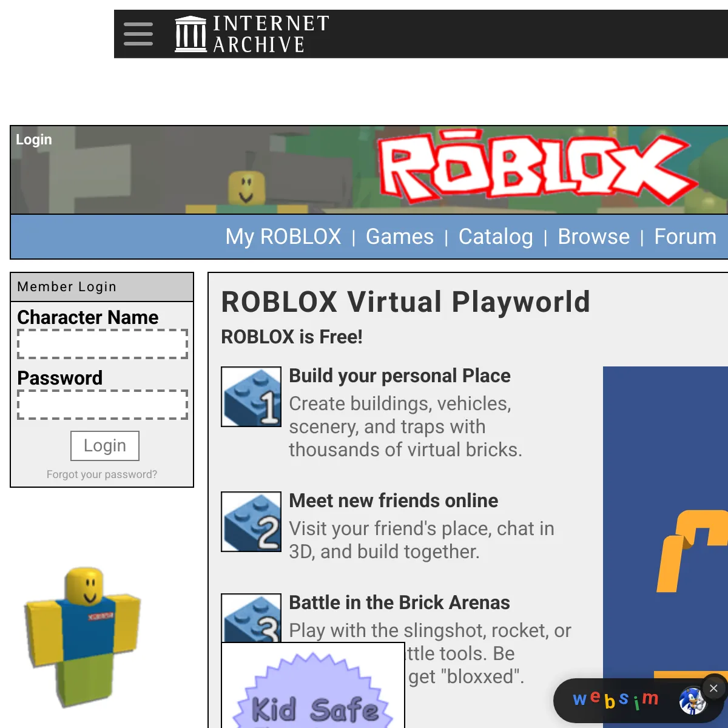Click the number 2 brick icon

pyautogui.click(x=251, y=522)
